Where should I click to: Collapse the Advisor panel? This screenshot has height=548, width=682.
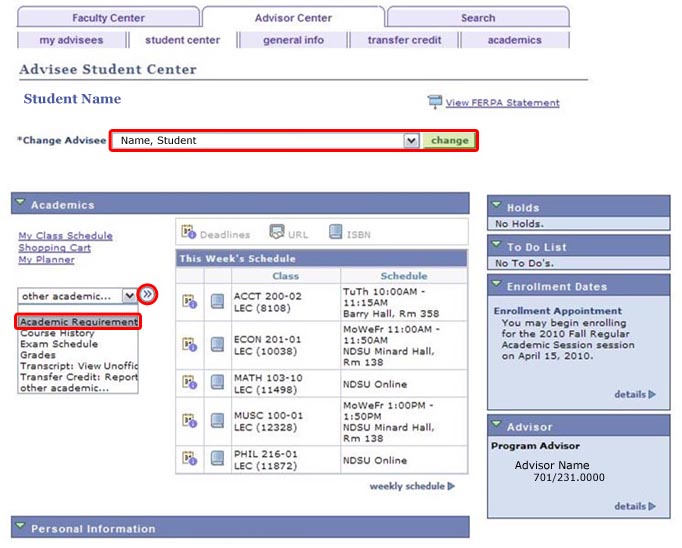pyautogui.click(x=496, y=424)
